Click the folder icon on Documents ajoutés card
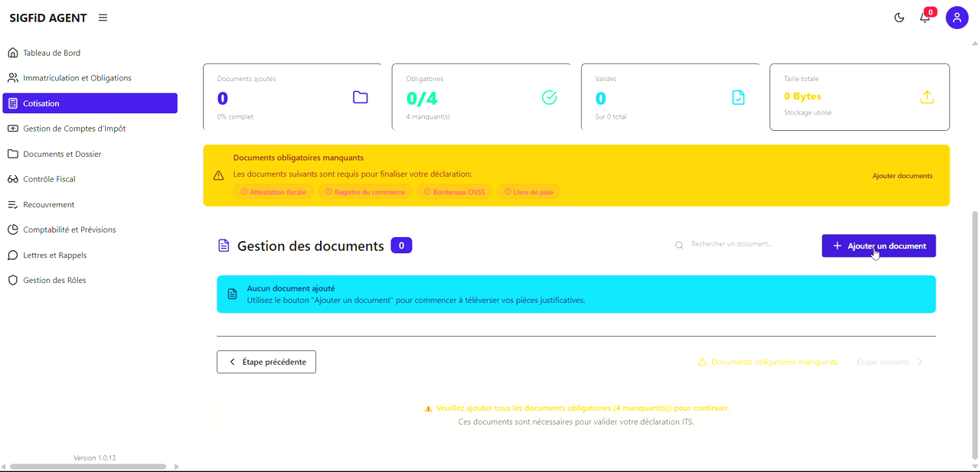Screen dimensions: 980x472 (x=360, y=97)
